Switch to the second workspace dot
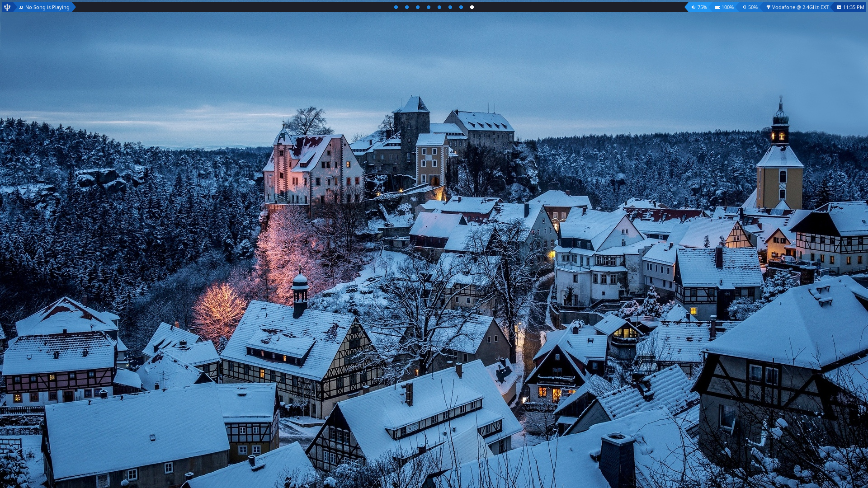Image resolution: width=868 pixels, height=488 pixels. [x=407, y=7]
